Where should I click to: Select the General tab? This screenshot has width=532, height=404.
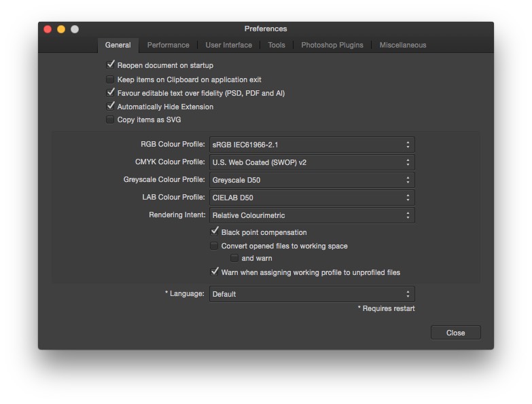click(118, 45)
